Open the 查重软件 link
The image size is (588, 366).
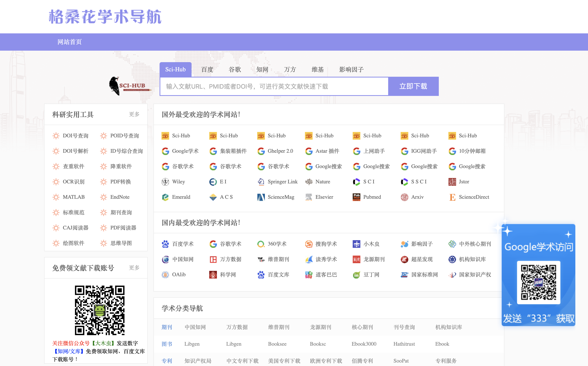[74, 167]
